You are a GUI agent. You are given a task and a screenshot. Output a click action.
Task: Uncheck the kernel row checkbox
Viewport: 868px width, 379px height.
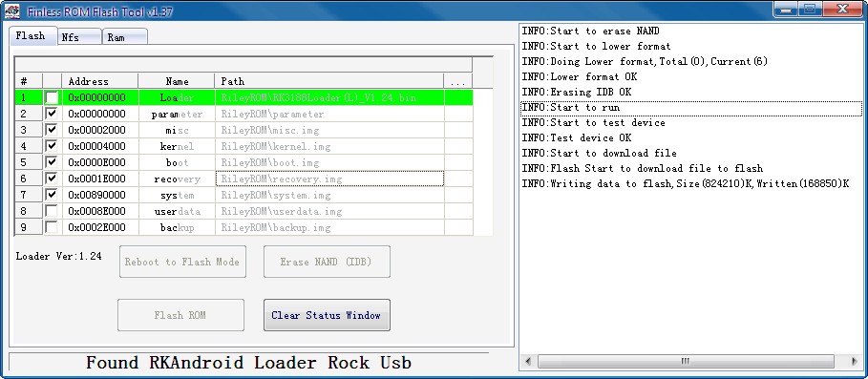pos(52,146)
